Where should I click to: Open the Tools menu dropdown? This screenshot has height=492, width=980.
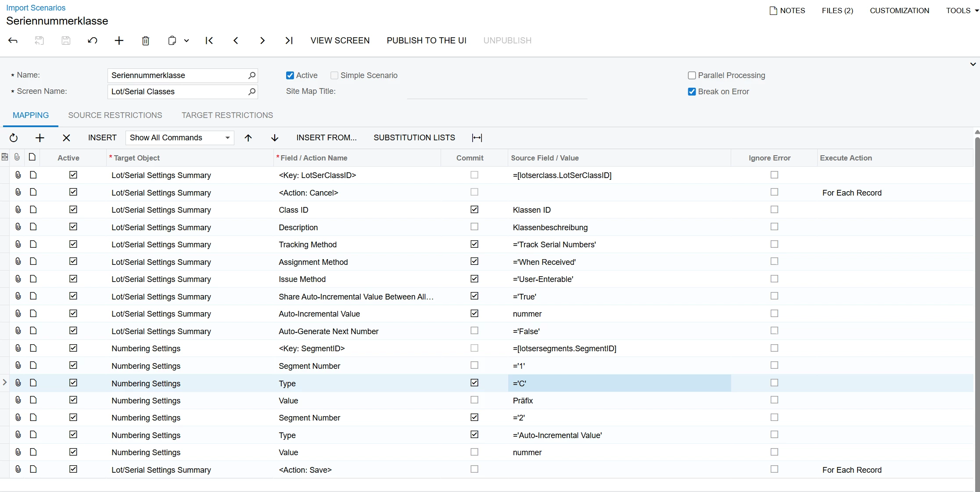tap(962, 11)
